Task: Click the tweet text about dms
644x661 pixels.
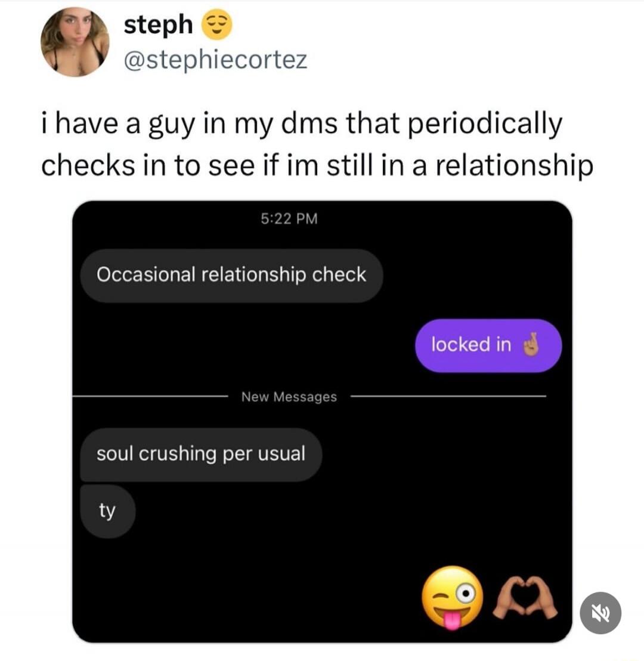Action: tap(317, 144)
